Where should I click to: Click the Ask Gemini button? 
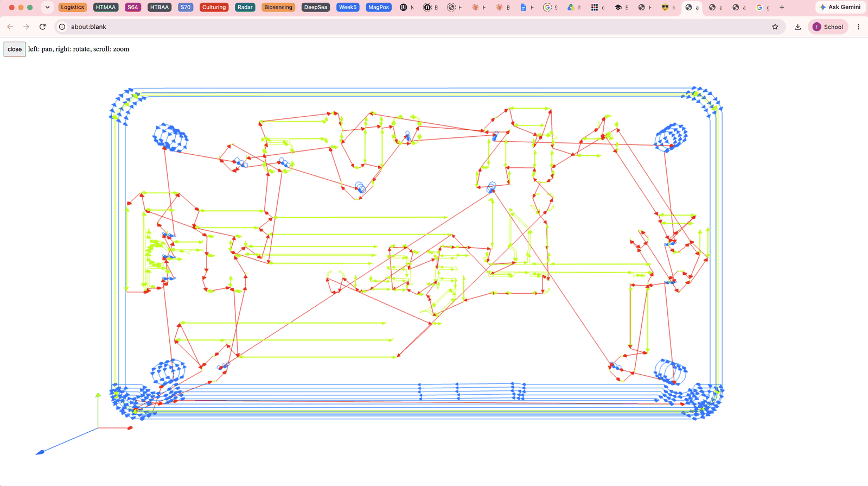(x=840, y=7)
